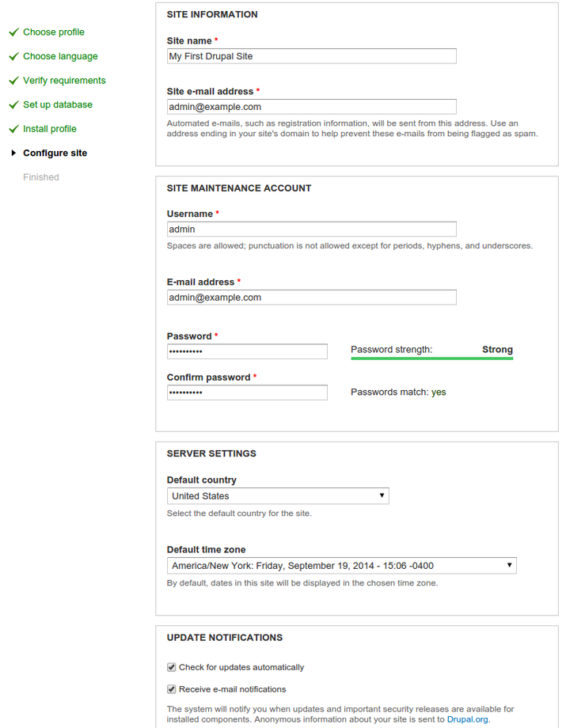This screenshot has height=728, width=566.
Task: Select the Confirm password field
Action: click(x=247, y=392)
